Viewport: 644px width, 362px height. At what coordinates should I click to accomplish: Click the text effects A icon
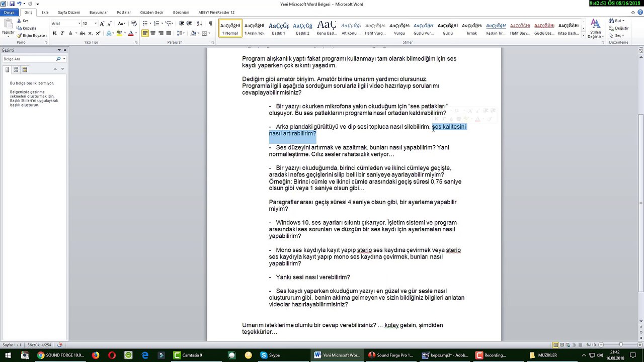pos(108,33)
